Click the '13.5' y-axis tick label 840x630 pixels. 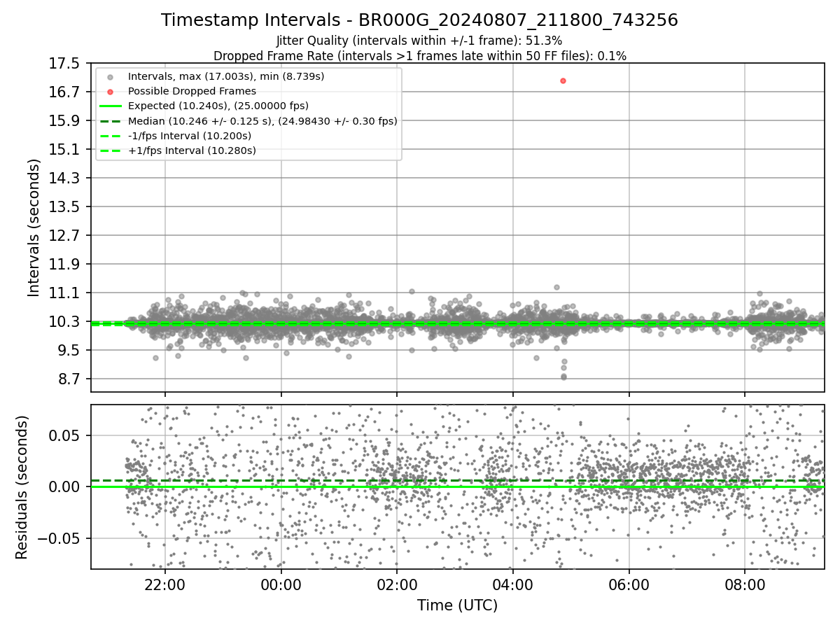[66, 207]
